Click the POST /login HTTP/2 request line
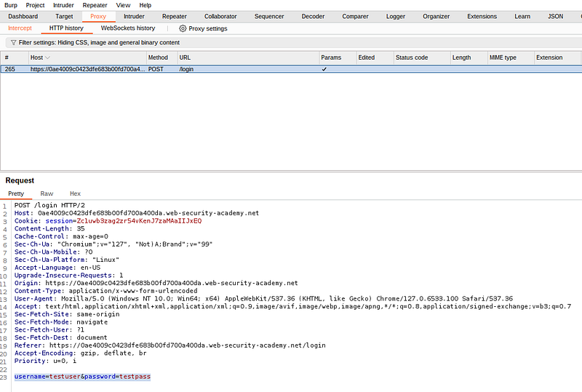Image resolution: width=582 pixels, height=392 pixels. coord(49,205)
